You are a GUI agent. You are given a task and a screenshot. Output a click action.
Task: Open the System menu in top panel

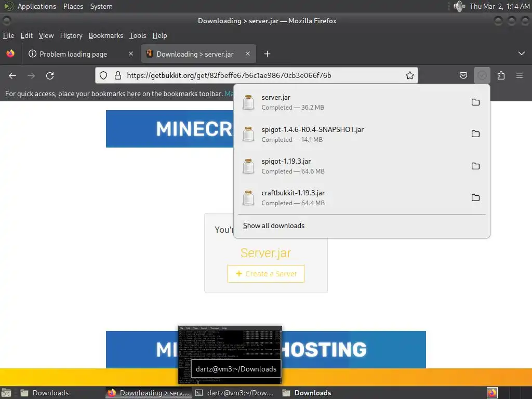point(101,6)
